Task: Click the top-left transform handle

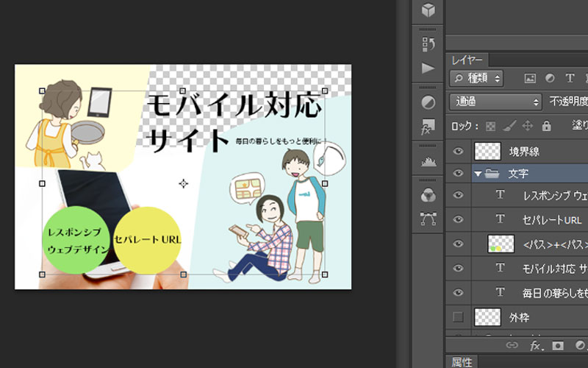Action: click(x=42, y=91)
